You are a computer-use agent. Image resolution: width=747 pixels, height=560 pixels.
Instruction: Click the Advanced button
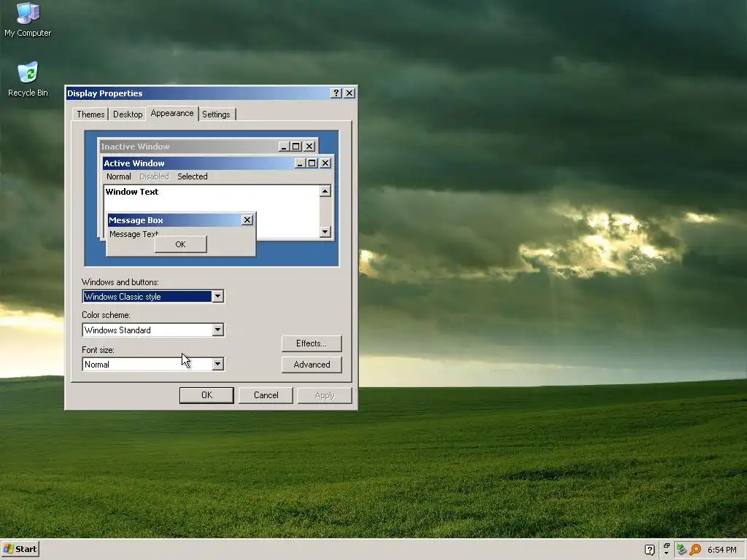coord(311,365)
